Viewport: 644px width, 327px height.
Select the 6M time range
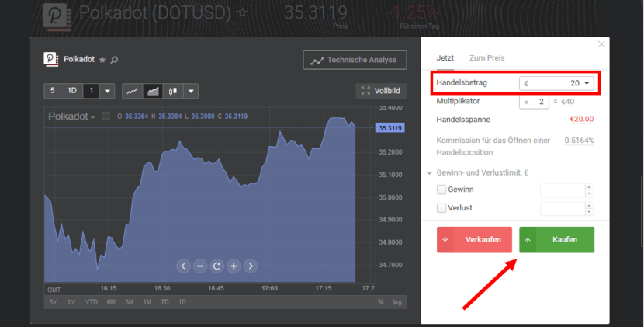point(111,302)
